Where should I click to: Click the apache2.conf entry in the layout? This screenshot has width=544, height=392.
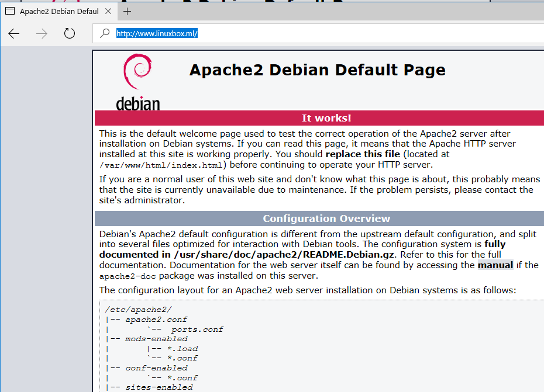pyautogui.click(x=156, y=320)
